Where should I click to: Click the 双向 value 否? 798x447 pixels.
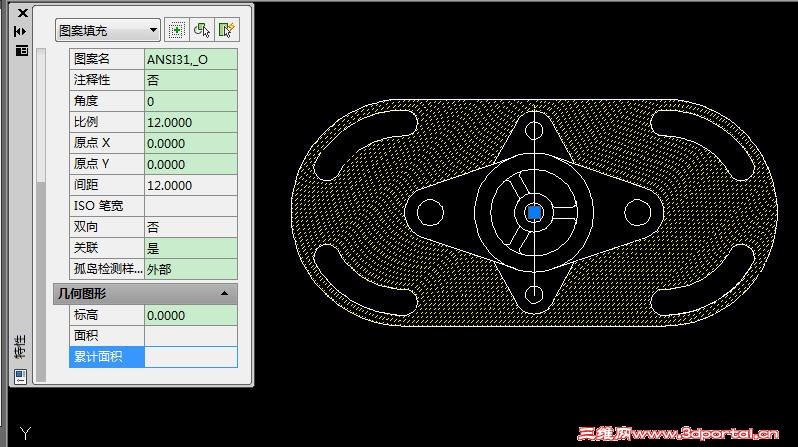point(191,227)
